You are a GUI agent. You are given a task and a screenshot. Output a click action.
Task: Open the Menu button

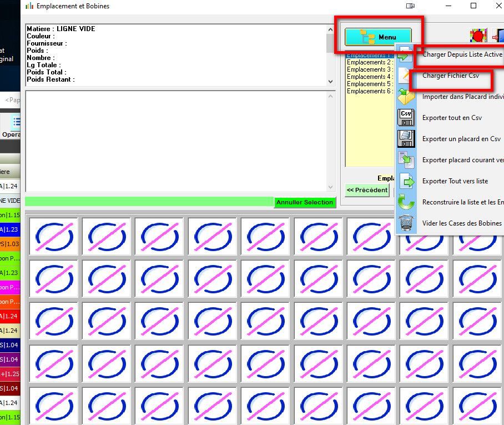tap(378, 37)
